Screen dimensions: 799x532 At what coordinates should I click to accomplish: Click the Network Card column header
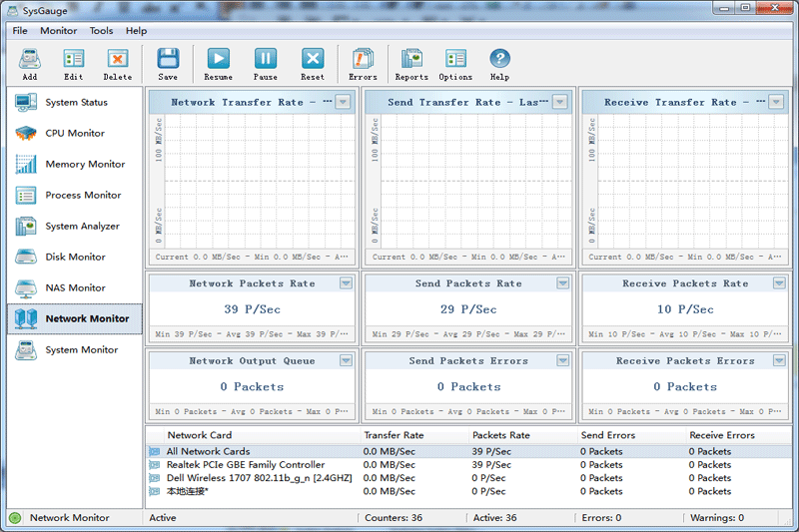(200, 435)
